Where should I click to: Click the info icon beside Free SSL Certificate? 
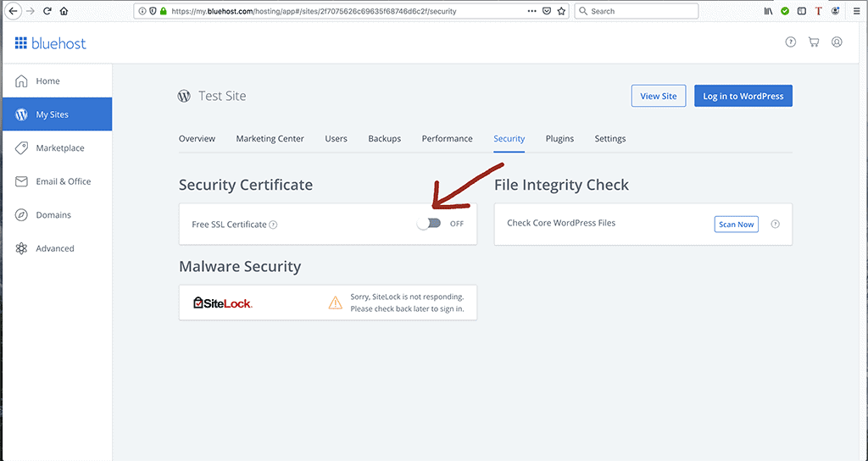click(x=273, y=225)
